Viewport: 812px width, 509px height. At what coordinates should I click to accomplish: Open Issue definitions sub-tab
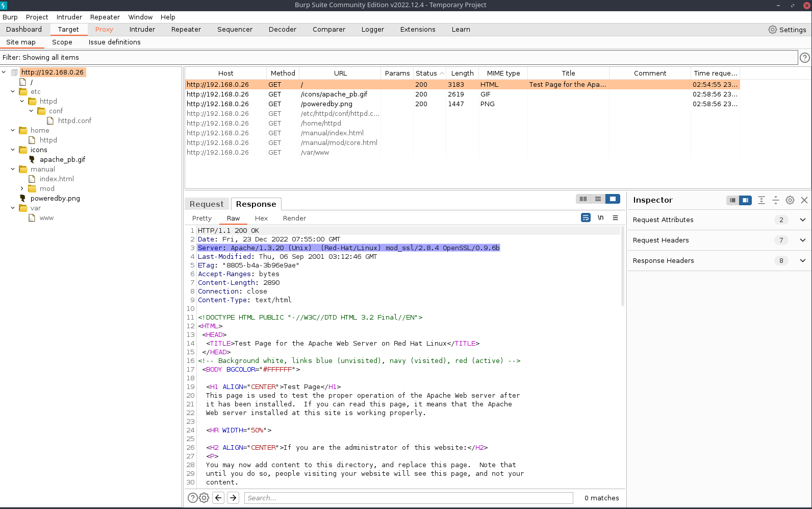click(x=115, y=42)
